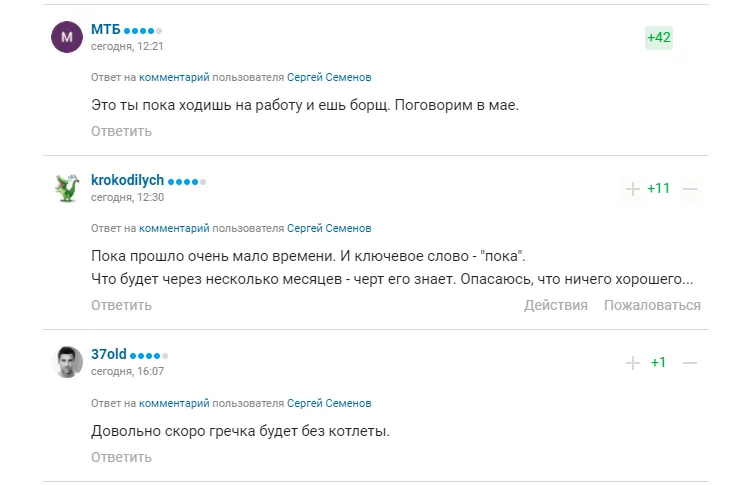Click МТБ user avatar icon
The image size is (736, 485).
click(x=67, y=38)
